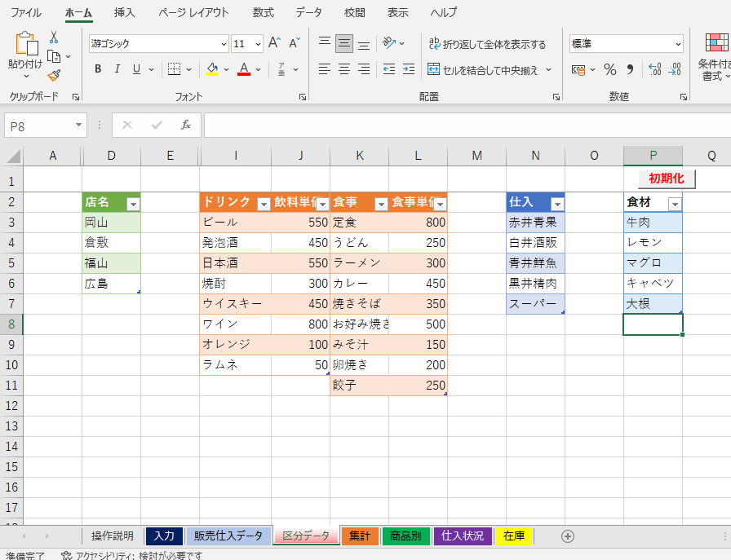The width and height of the screenshot is (731, 560).
Task: Click accessibility status アクセシビリティ: 検討が必要です
Action: pos(132,555)
